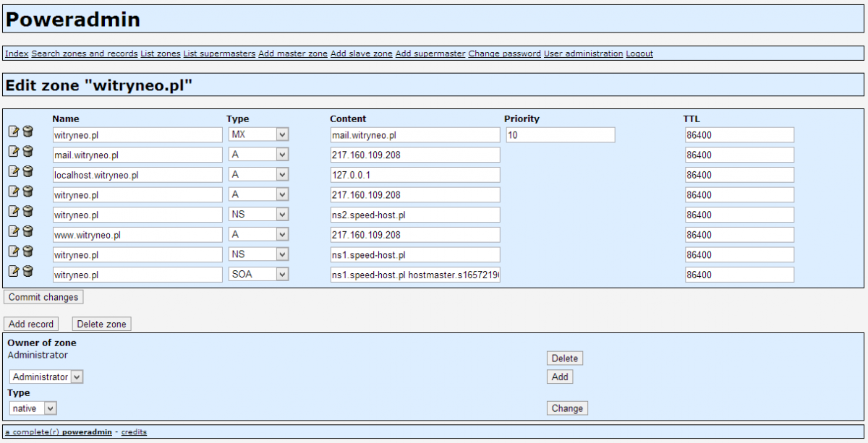Focus content field ns2.speed-host.pl
The image size is (868, 443).
415,215
